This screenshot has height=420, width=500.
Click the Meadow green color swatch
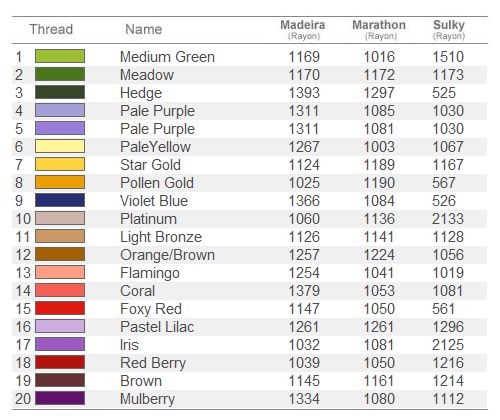[x=60, y=74]
